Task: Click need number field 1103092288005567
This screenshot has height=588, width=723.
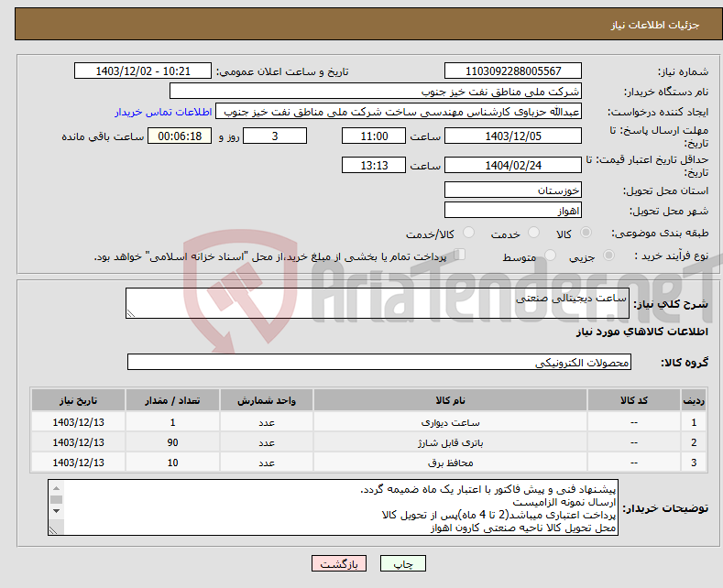Action: tap(513, 71)
